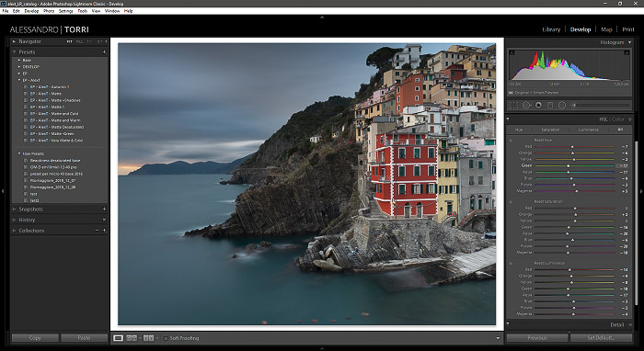Switch to the Library module
The image size is (644, 351).
point(551,29)
